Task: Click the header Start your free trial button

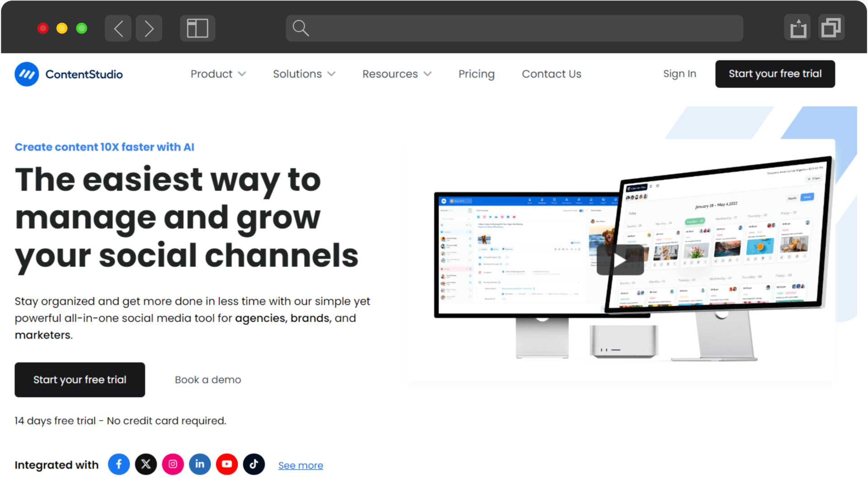Action: [775, 74]
